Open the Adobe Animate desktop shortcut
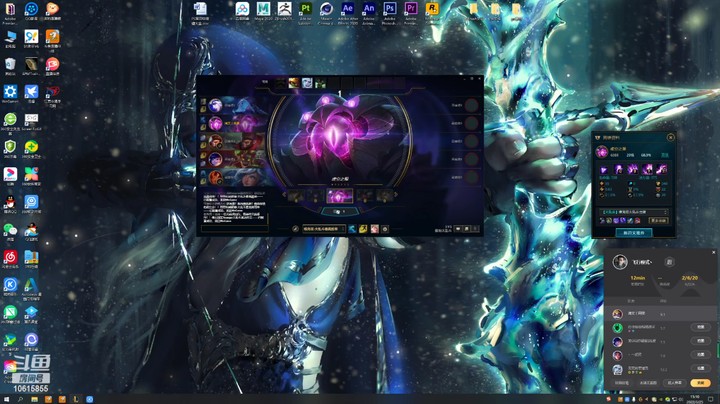This screenshot has width=720, height=404. [x=369, y=13]
